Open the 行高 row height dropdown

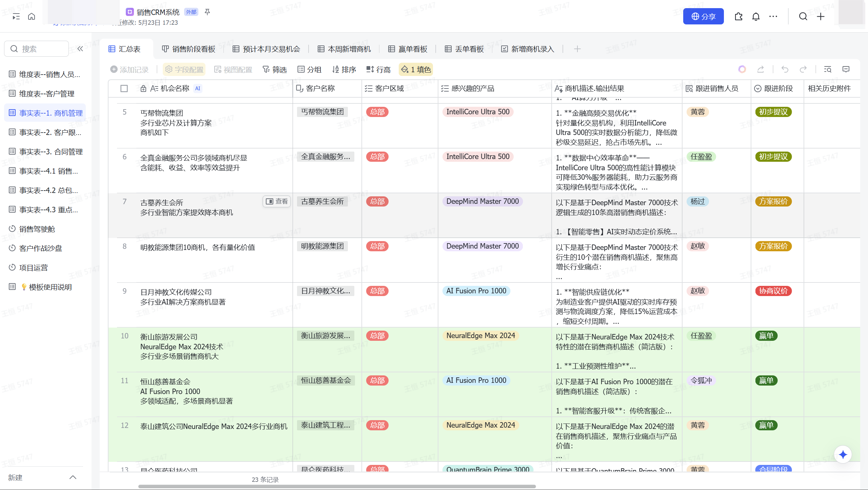pos(378,70)
